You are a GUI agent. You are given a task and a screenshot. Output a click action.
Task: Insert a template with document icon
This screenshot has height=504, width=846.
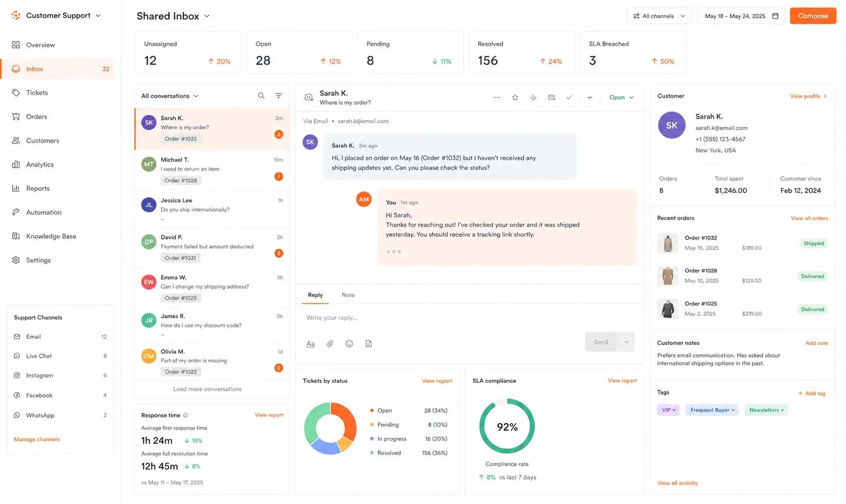(x=369, y=344)
